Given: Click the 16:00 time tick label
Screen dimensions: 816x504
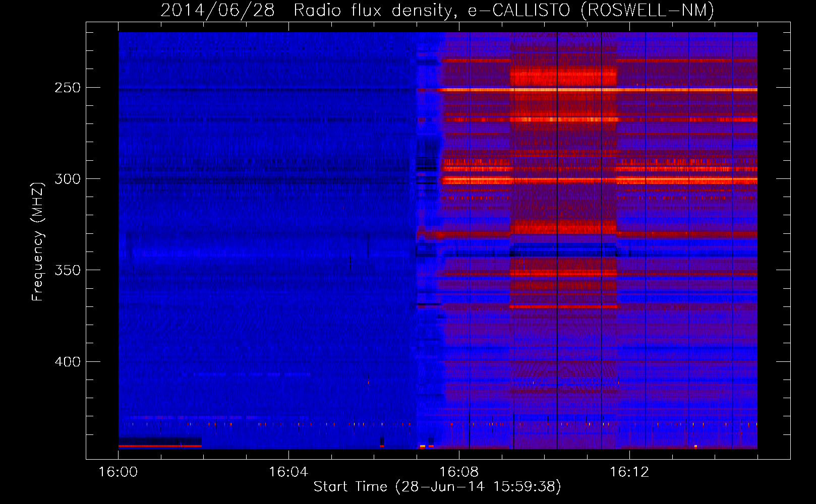Looking at the screenshot, I should pyautogui.click(x=118, y=472).
